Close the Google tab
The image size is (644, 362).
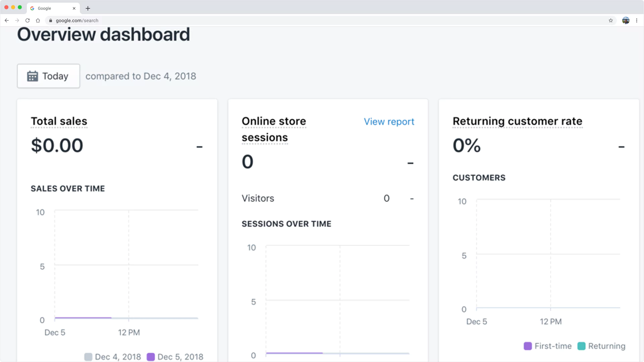coord(74,8)
